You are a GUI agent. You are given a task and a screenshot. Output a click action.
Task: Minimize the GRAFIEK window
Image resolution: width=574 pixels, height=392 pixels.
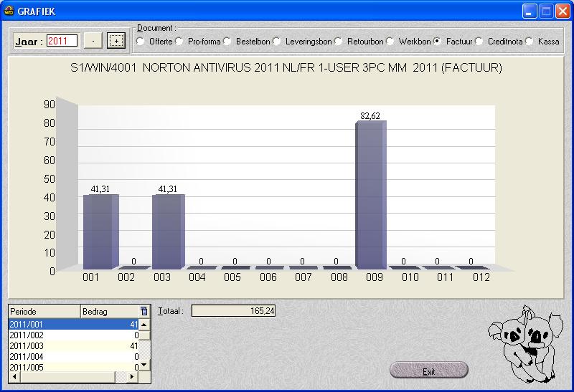click(x=530, y=11)
